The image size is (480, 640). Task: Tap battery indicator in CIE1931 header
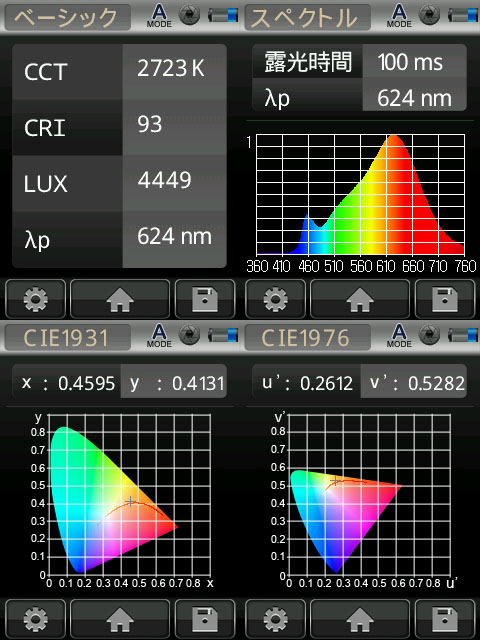tap(223, 335)
